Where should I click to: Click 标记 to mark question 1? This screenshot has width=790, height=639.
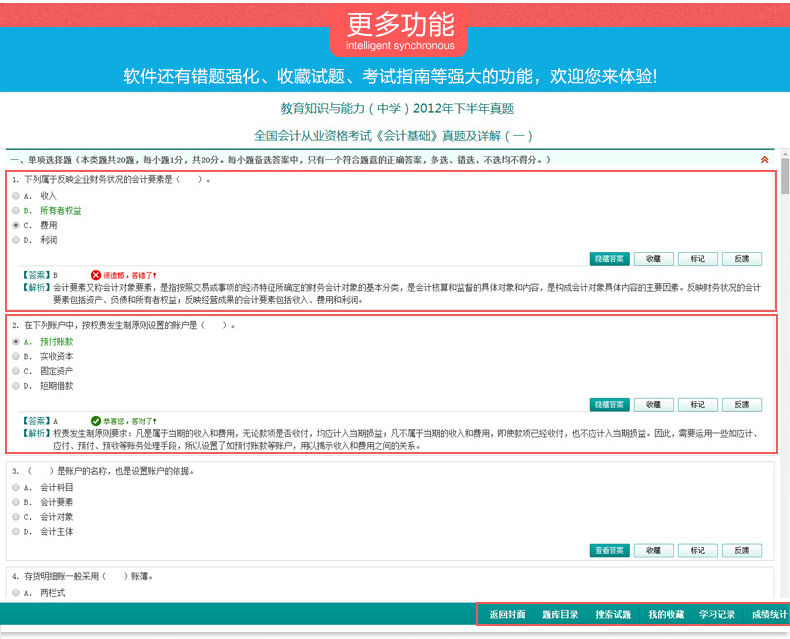pyautogui.click(x=697, y=259)
